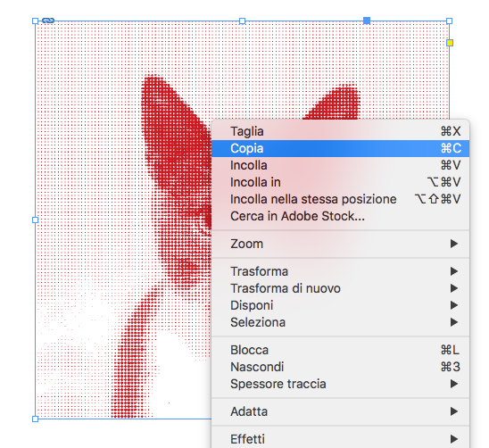Click the solid blue anchored-object handle
The width and height of the screenshot is (489, 448).
pos(367,21)
